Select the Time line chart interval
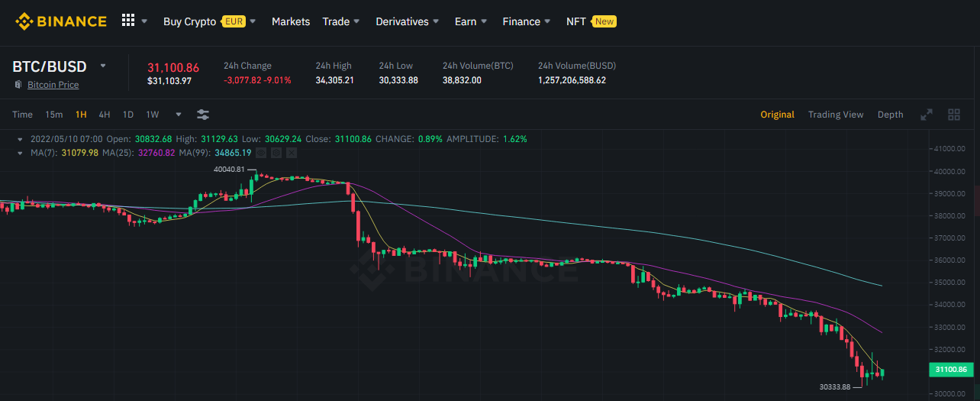This screenshot has width=980, height=401. [x=22, y=115]
